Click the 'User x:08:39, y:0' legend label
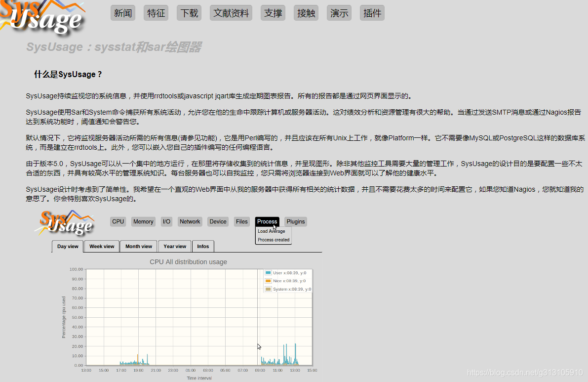This screenshot has height=382, width=588. coord(289,273)
